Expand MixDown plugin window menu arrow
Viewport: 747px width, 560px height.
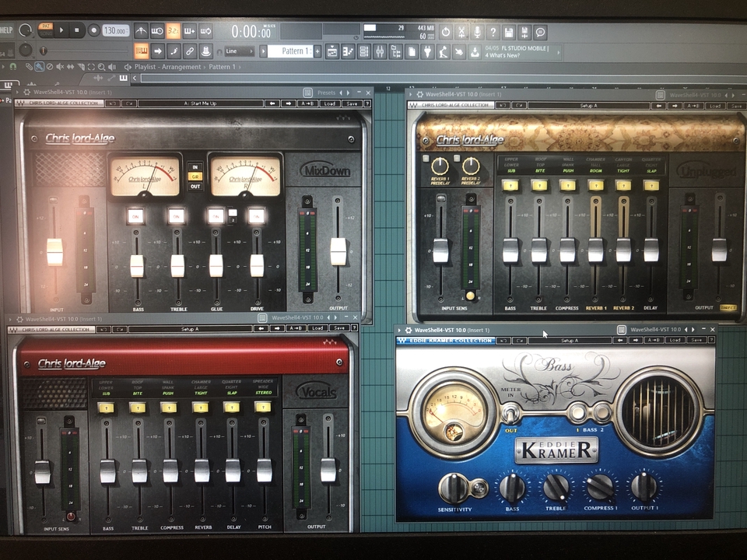pos(17,92)
